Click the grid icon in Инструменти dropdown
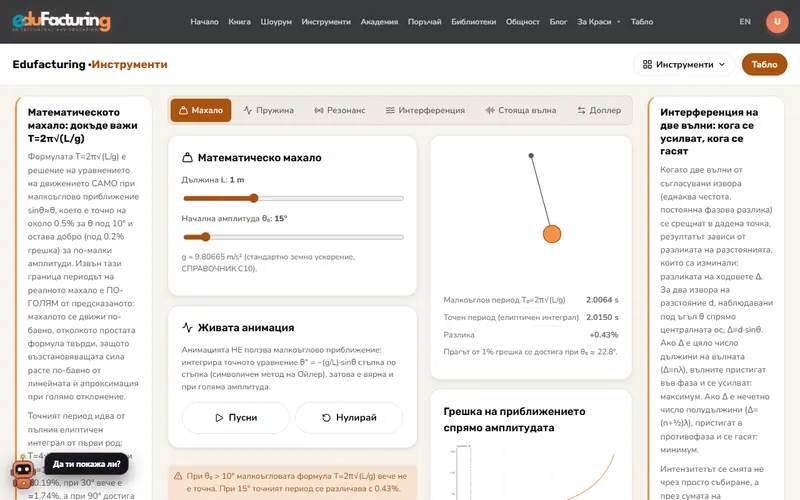This screenshot has width=800, height=500. pos(647,64)
